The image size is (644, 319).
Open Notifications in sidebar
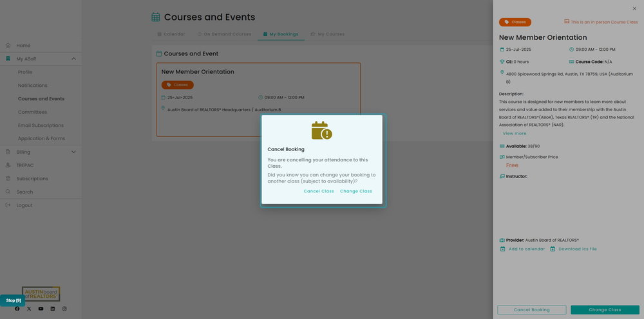click(32, 86)
